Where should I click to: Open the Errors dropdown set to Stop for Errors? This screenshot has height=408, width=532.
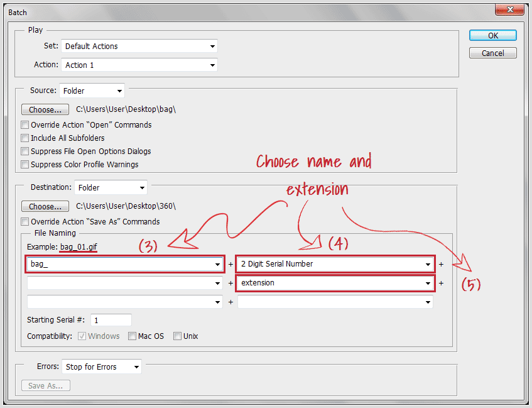click(102, 367)
